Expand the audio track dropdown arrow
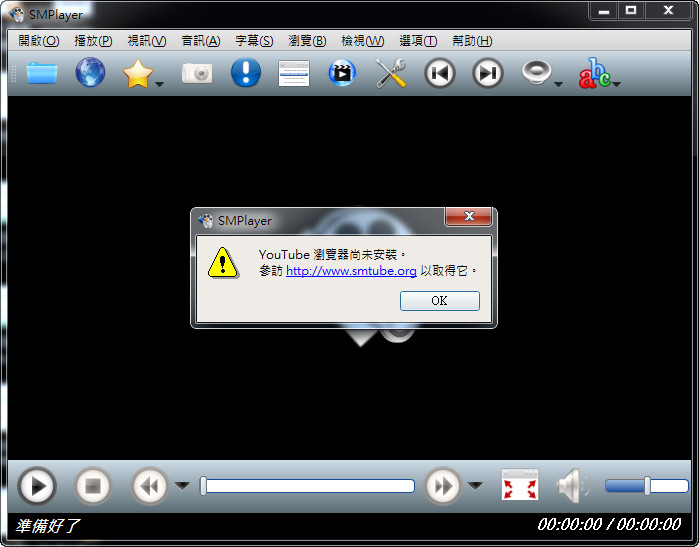This screenshot has height=547, width=699. 558,84
